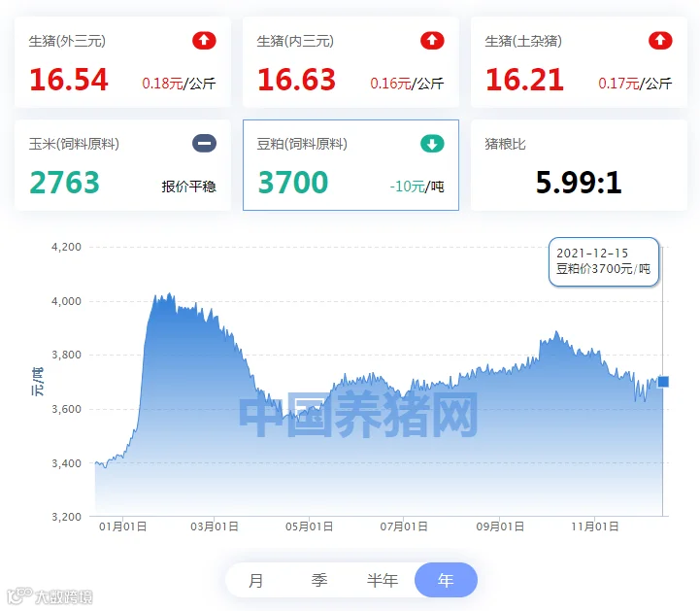The width and height of the screenshot is (700, 611).
Task: Click the 03月01日 x-axis label
Action: [215, 526]
